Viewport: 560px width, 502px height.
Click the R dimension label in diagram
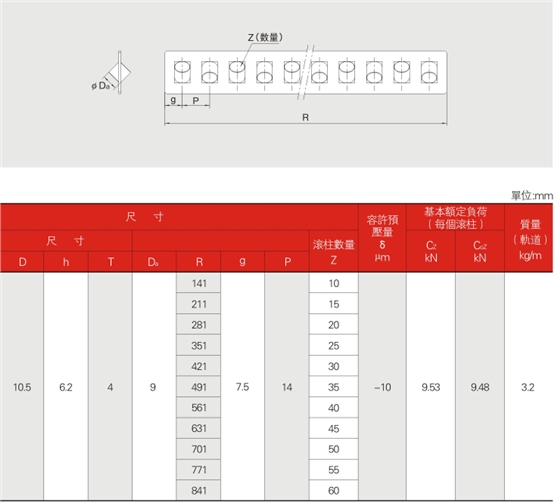[x=305, y=117]
